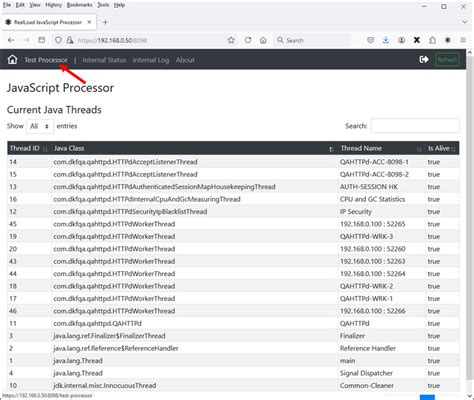Screen dimensions: 474x400
Task: Open the Firefox downloads arrow icon
Action: pos(386,40)
